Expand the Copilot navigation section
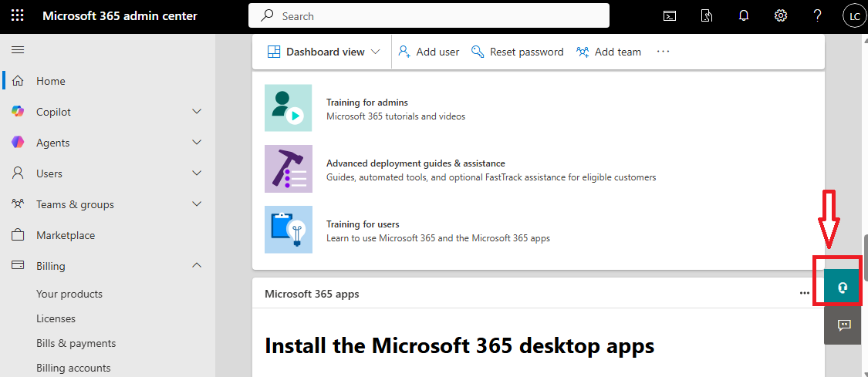Image resolution: width=868 pixels, height=377 pixels. click(x=197, y=112)
